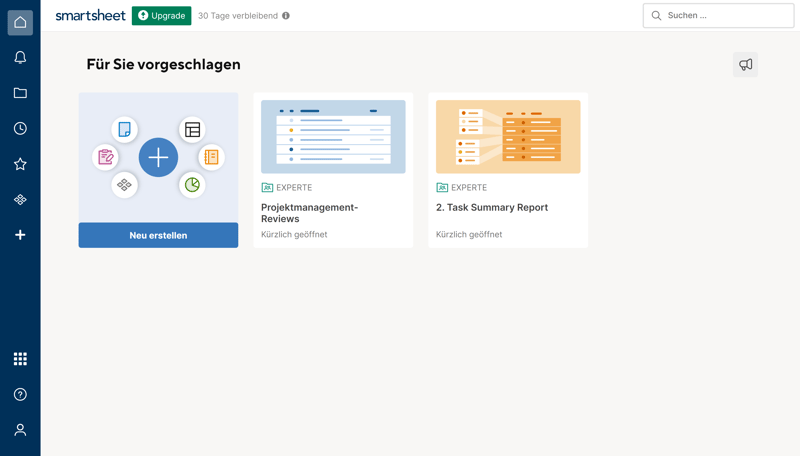Click into the Suchen search field
The width and height of the screenshot is (800, 456).
click(718, 16)
